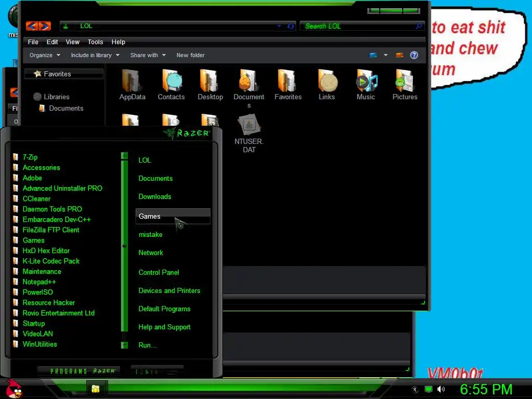Select Favorites in the navigation pane
The height and width of the screenshot is (399, 532).
point(64,74)
